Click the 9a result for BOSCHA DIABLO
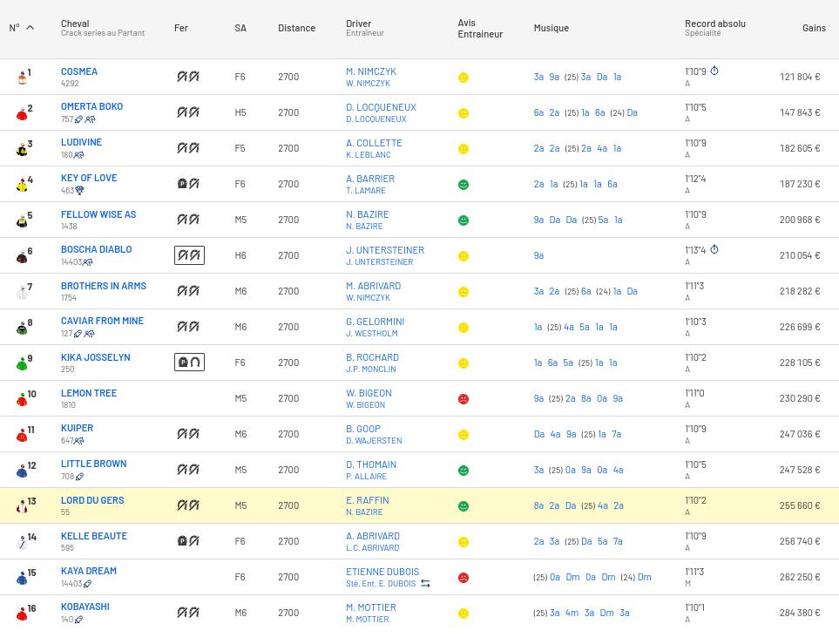The image size is (839, 644). (538, 255)
